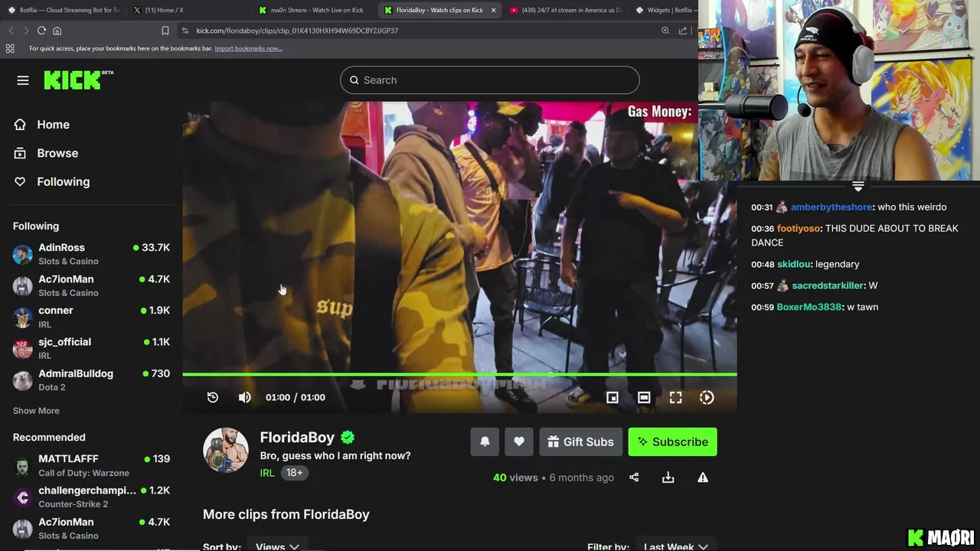Click amberbytheshore chat username
The width and height of the screenshot is (980, 551).
click(831, 207)
